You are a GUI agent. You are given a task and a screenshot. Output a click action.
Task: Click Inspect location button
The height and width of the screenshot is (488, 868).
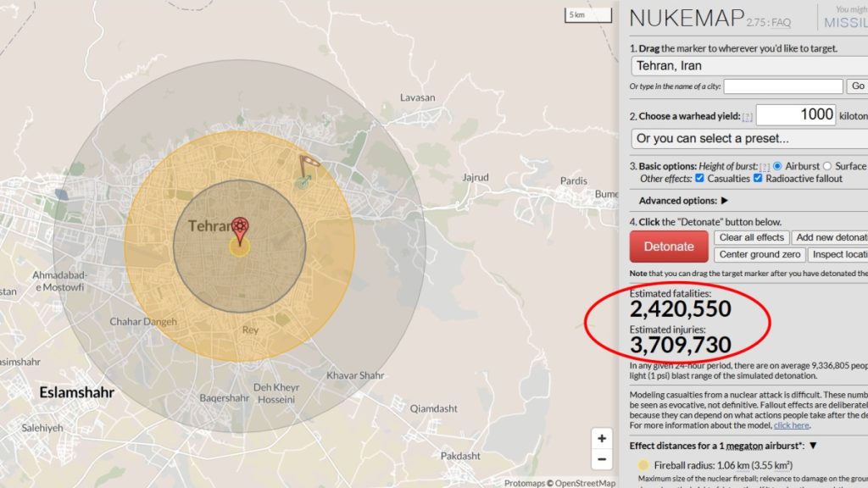pyautogui.click(x=838, y=254)
